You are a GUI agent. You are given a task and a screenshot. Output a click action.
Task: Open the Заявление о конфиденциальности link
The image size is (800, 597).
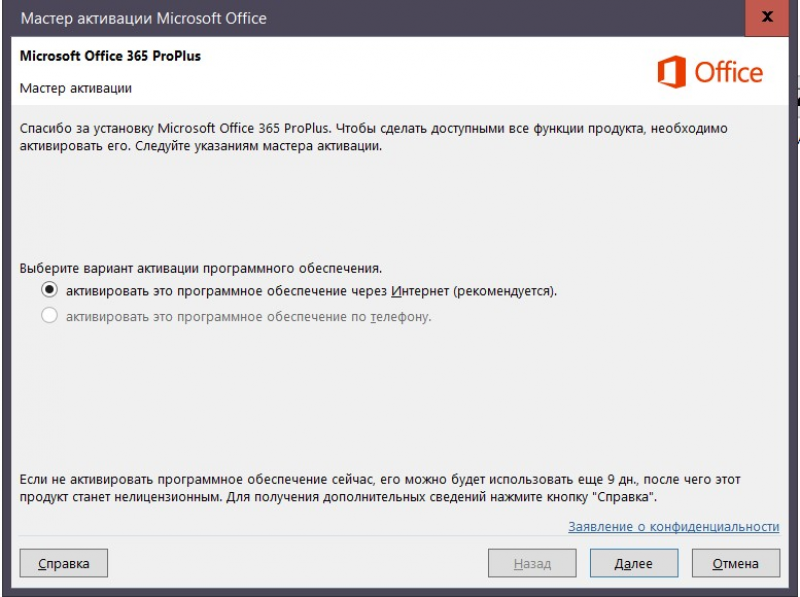point(677,529)
